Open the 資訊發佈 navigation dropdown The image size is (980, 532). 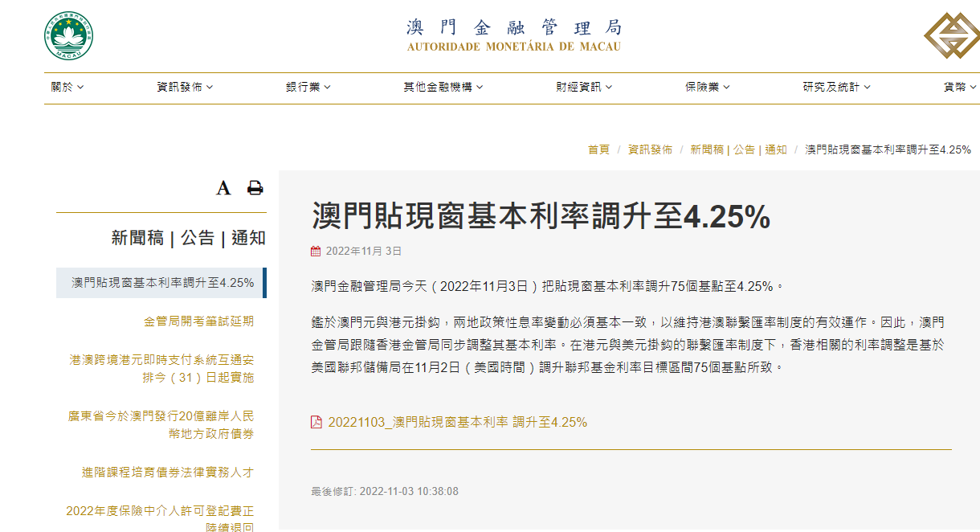185,87
